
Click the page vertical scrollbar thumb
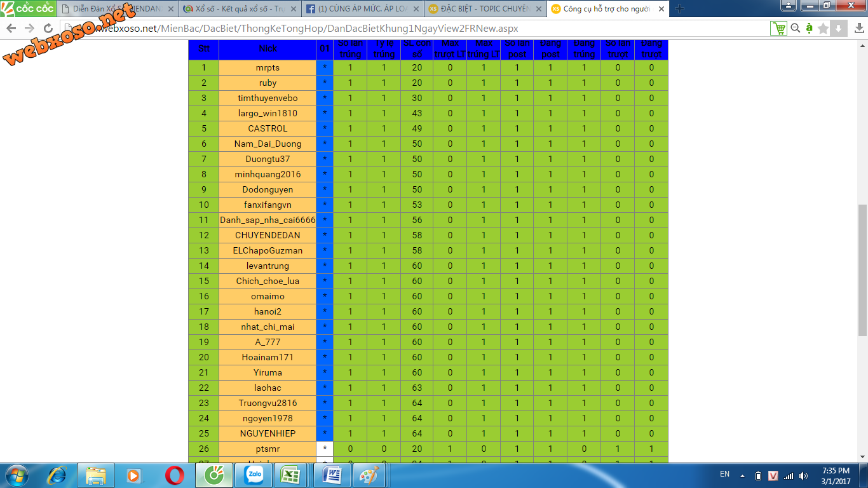tap(862, 270)
